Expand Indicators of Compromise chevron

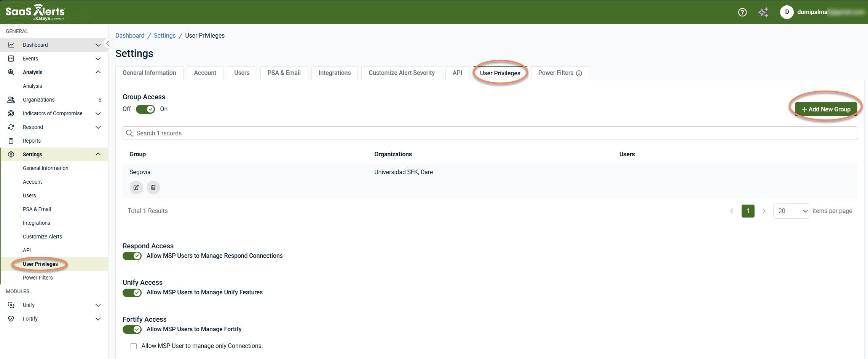pos(98,113)
